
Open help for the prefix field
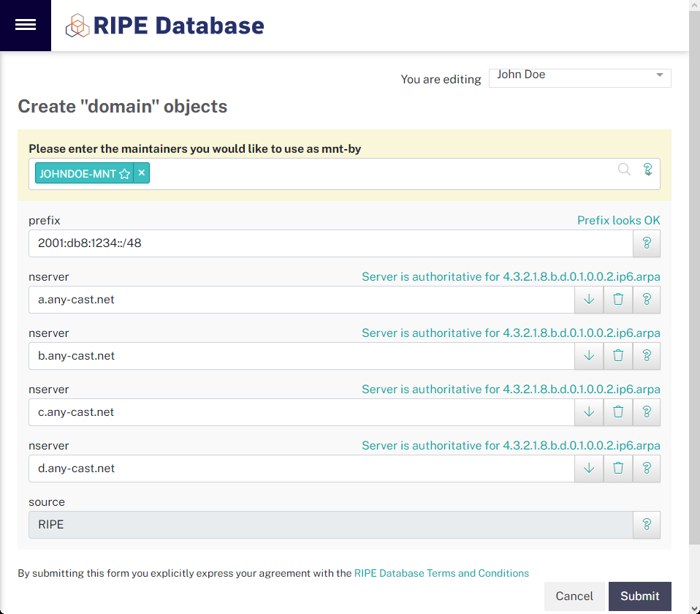click(647, 243)
